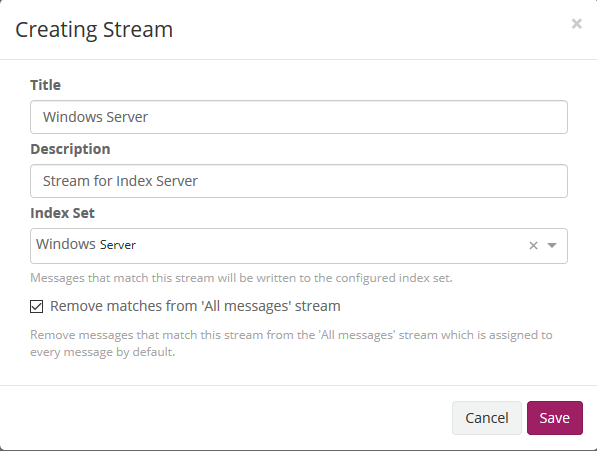This screenshot has height=451, width=597.
Task: Focus the Description input field
Action: coord(299,181)
